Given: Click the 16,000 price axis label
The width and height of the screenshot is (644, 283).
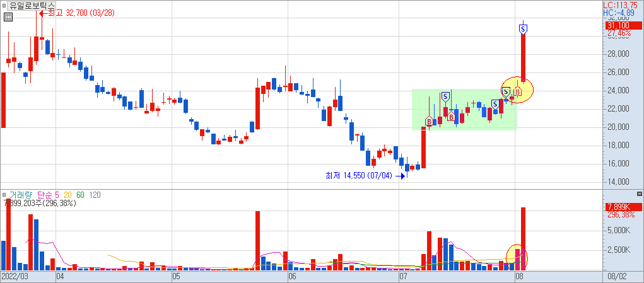Looking at the screenshot, I should (x=618, y=164).
